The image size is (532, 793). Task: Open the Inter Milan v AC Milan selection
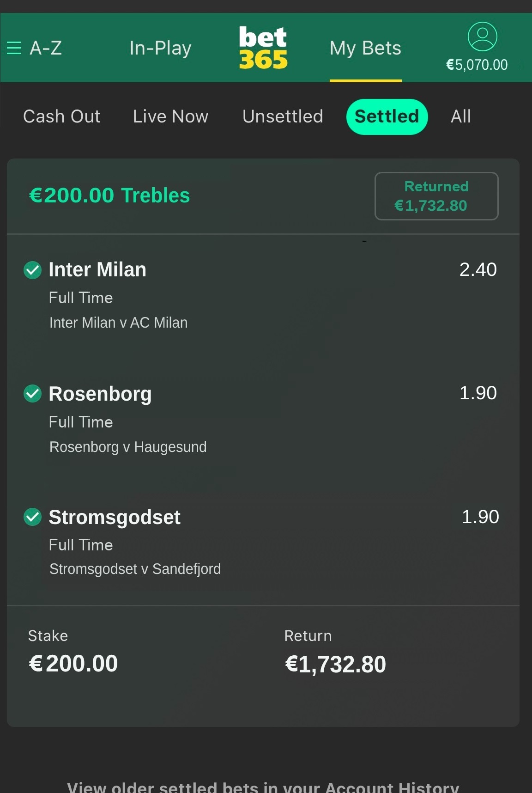click(x=118, y=323)
